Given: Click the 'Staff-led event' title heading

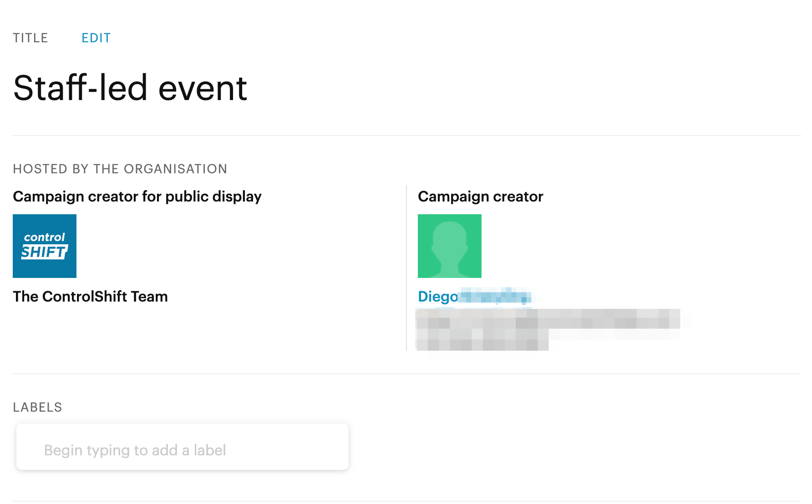Looking at the screenshot, I should [130, 88].
